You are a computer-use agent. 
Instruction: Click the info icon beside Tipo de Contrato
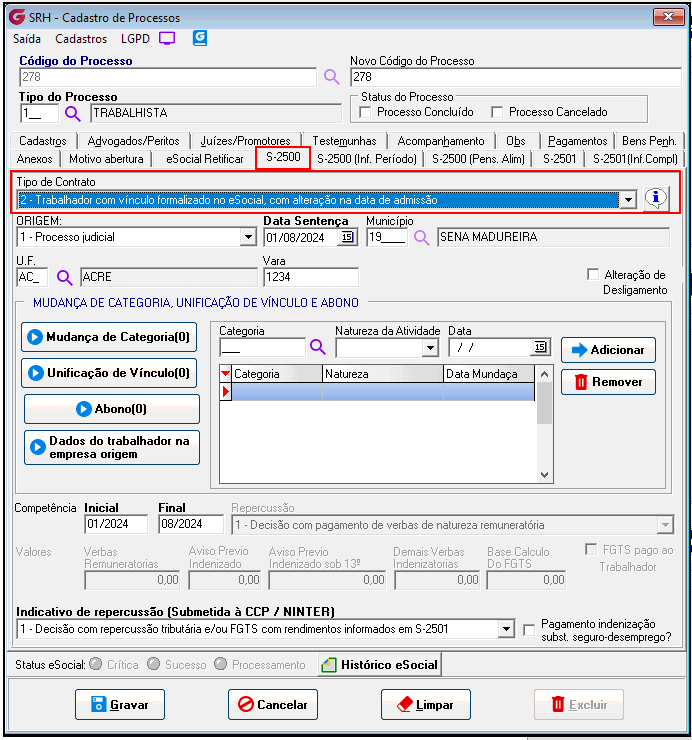[x=656, y=199]
